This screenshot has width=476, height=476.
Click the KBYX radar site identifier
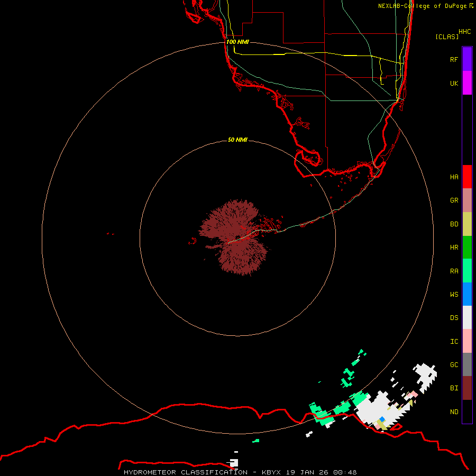click(x=271, y=472)
